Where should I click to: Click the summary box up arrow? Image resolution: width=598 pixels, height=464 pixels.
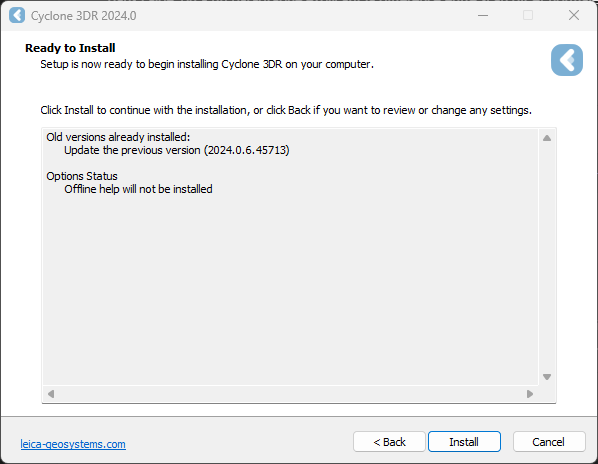[x=547, y=138]
